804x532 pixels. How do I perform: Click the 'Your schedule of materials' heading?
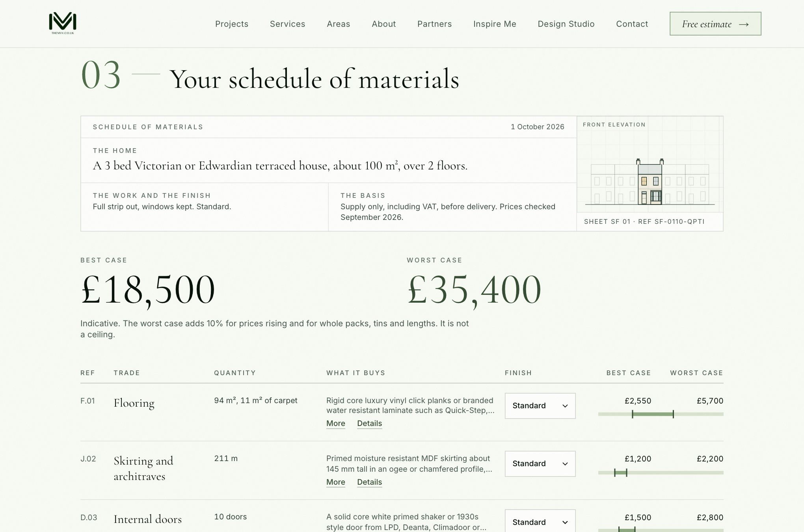(x=315, y=79)
